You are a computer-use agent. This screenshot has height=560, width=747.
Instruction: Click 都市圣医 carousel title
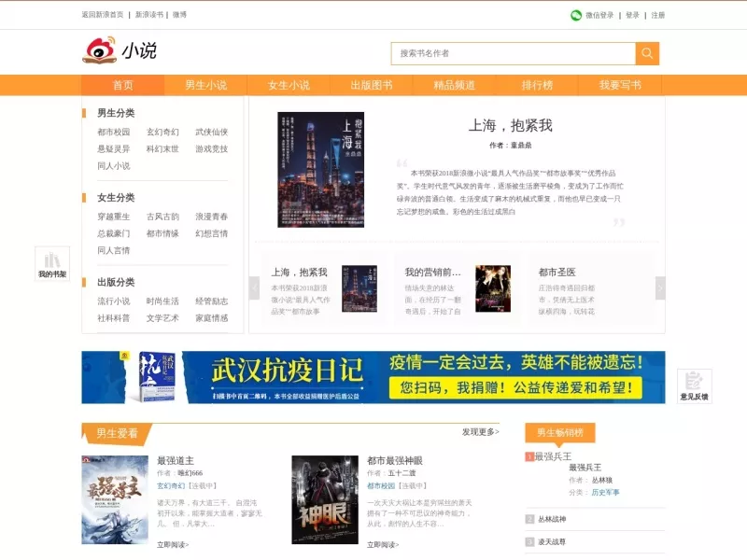coord(557,273)
